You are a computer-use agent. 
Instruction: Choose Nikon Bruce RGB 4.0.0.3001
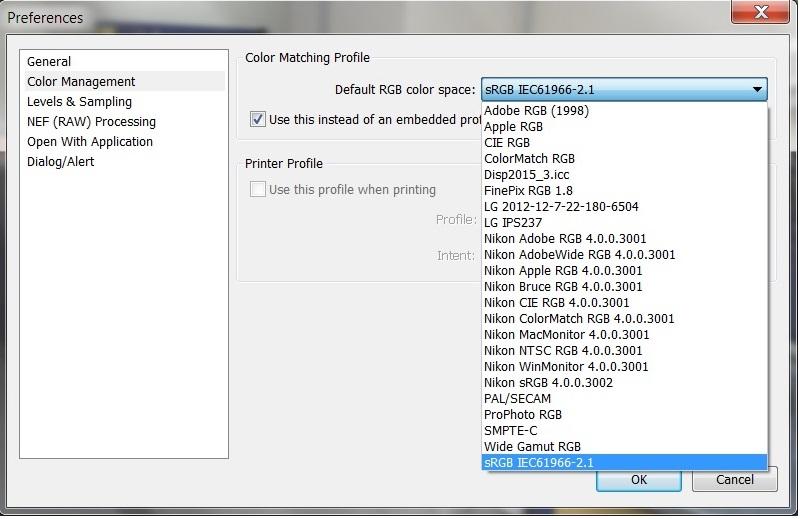pos(624,286)
